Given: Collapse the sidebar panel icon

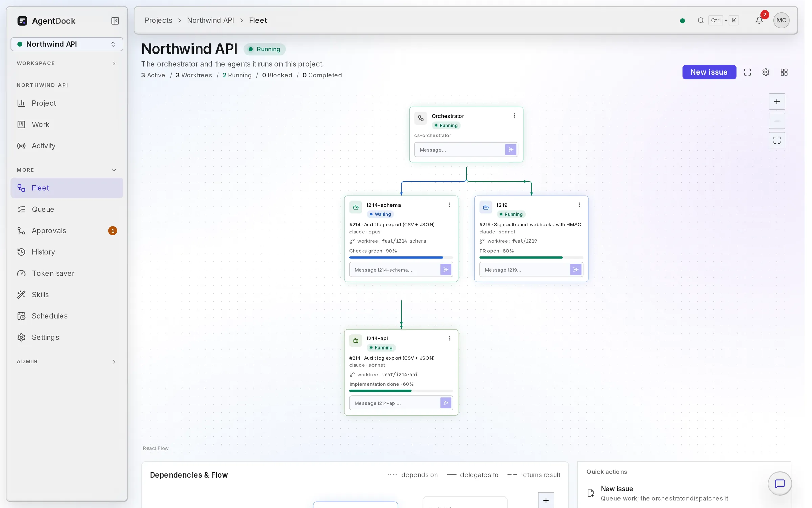Looking at the screenshot, I should pos(115,21).
